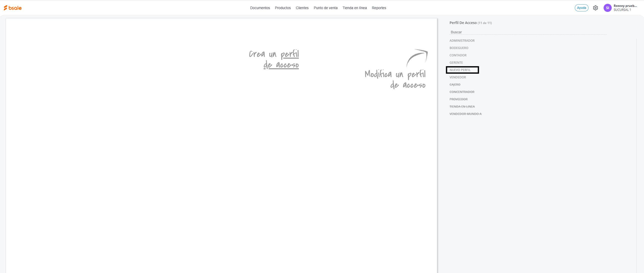Open the Reportes menu
Viewport: 644px width, 273px height.
379,8
